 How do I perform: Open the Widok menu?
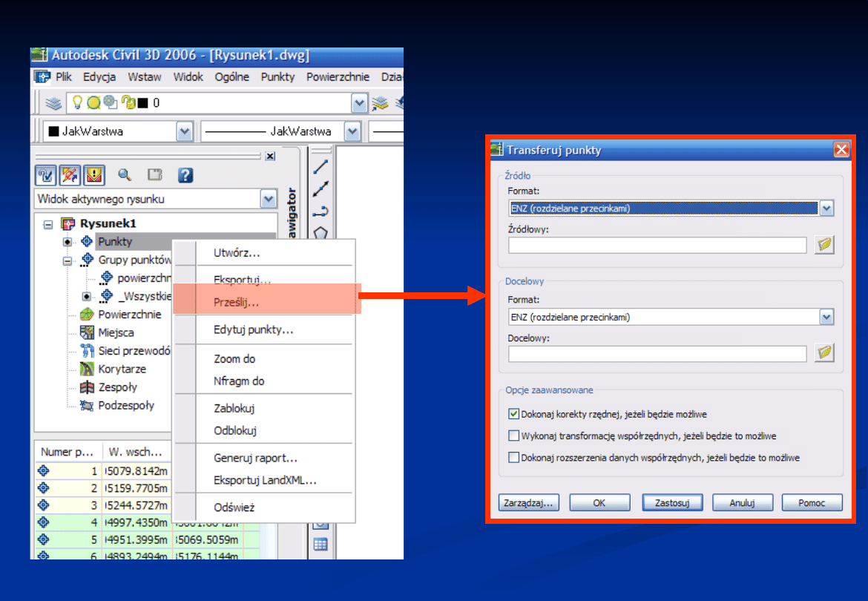coord(188,77)
